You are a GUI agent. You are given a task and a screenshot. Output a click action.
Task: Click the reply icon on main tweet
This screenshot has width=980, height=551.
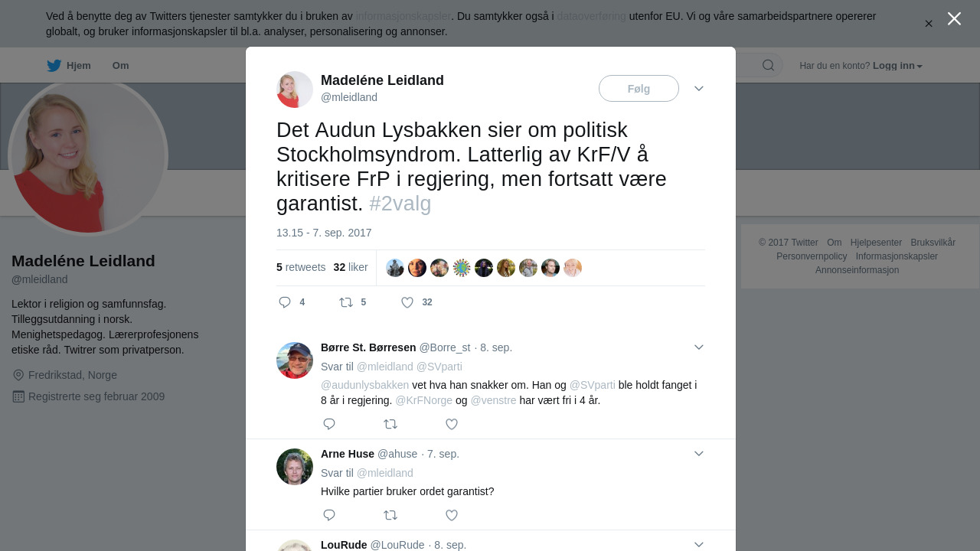click(x=285, y=302)
